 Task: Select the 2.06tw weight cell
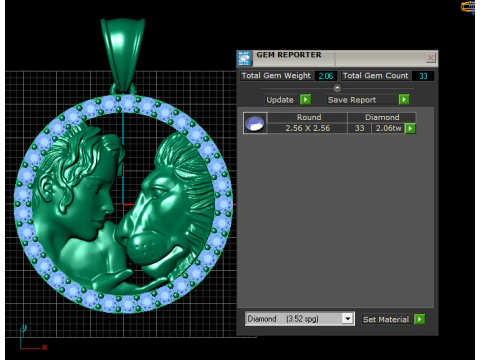(x=388, y=128)
